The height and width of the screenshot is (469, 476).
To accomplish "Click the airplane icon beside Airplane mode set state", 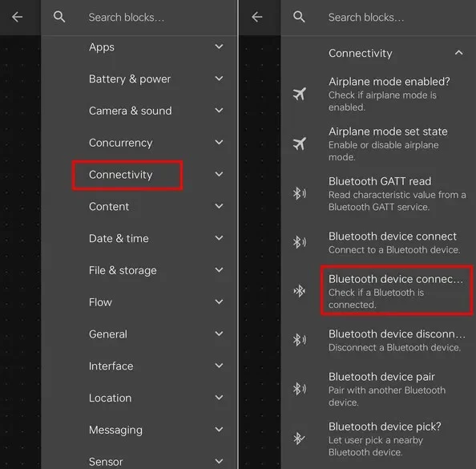I will [299, 144].
